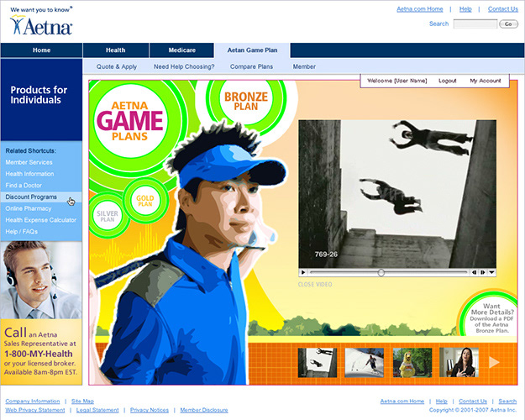Click the video progress slider knob

pos(381,273)
